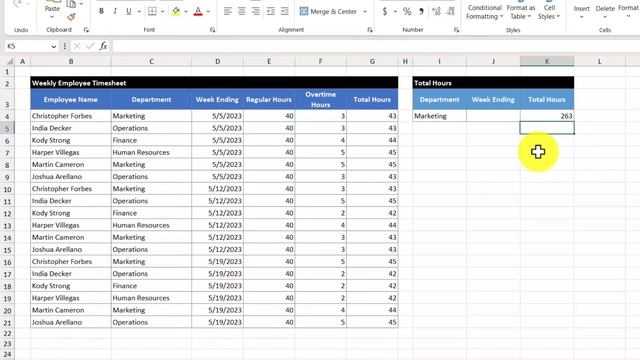This screenshot has width=640, height=360.
Task: Open the Format cells menu
Action: [x=628, y=11]
